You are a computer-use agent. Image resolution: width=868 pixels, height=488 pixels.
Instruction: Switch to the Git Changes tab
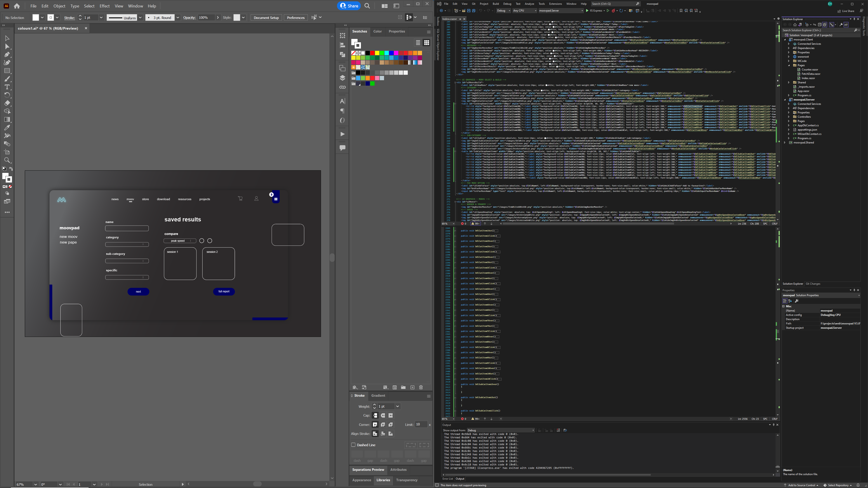click(x=813, y=284)
